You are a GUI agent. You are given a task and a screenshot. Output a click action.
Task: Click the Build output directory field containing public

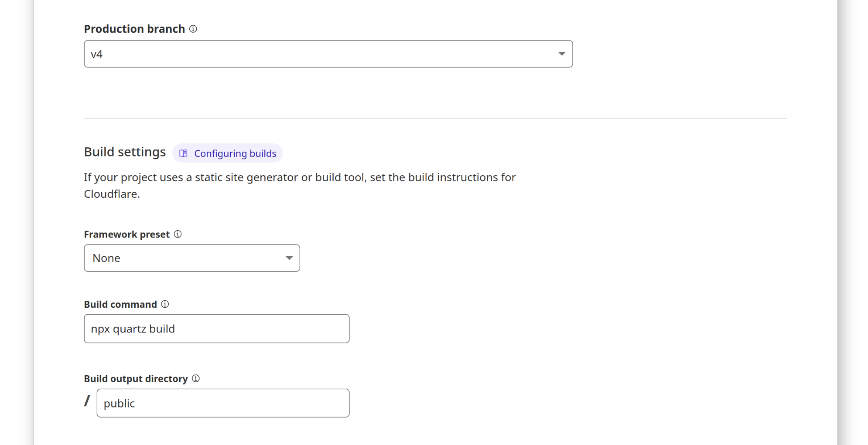pos(222,403)
